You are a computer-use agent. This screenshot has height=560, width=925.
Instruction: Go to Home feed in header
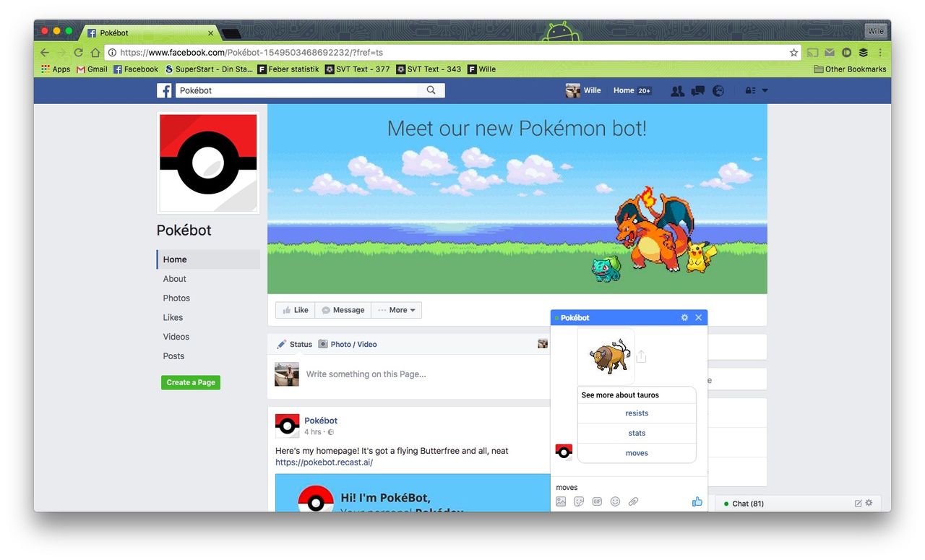point(632,90)
